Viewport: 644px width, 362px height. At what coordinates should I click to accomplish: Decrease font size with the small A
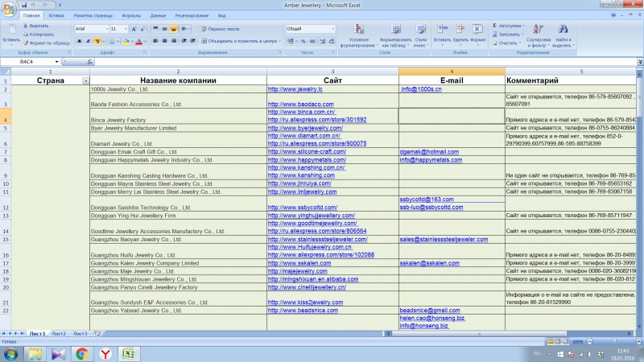click(142, 29)
